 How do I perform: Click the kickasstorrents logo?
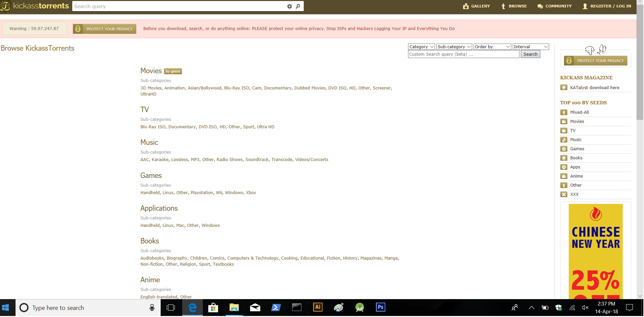coord(35,6)
